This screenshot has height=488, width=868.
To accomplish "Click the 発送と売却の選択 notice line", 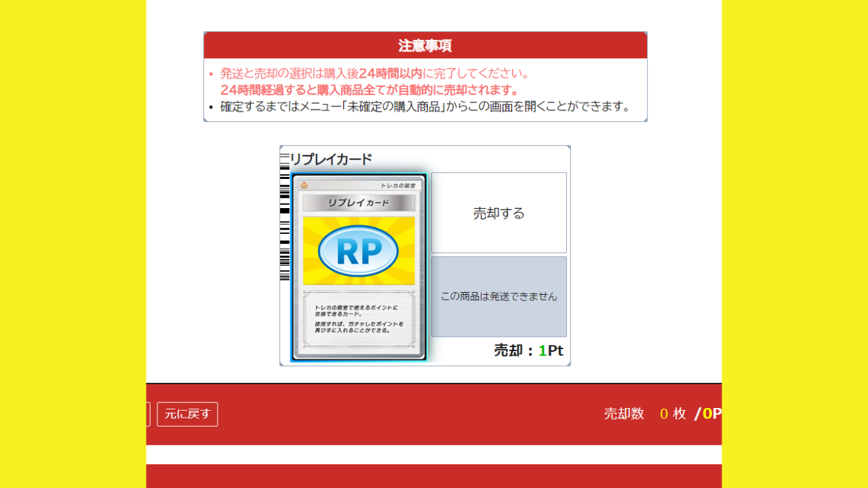I will (375, 73).
